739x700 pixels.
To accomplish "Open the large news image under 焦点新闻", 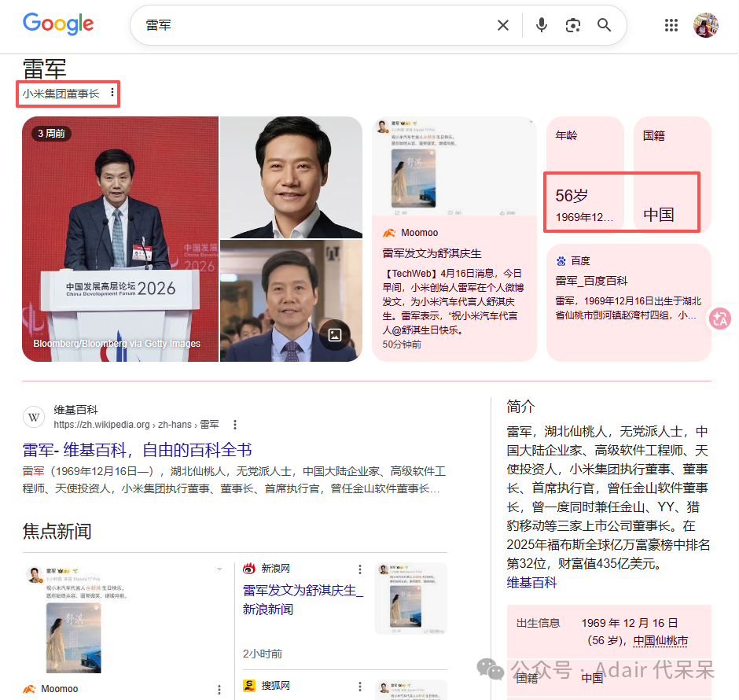I will (123, 618).
